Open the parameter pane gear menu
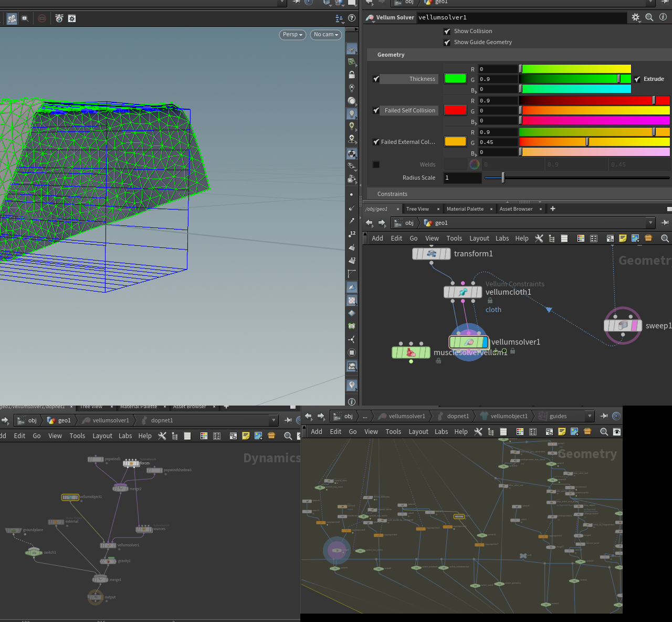 click(636, 17)
